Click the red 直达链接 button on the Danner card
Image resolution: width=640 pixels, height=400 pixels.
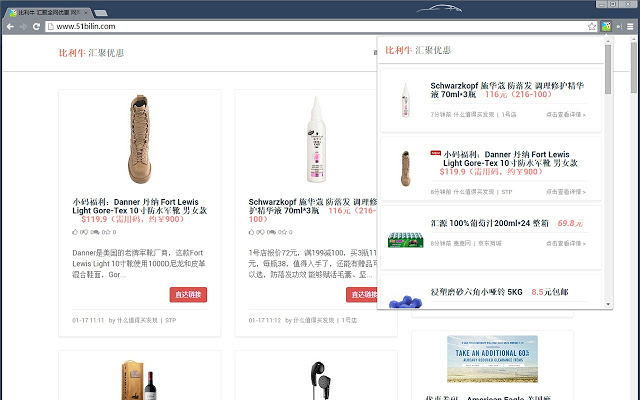(188, 294)
